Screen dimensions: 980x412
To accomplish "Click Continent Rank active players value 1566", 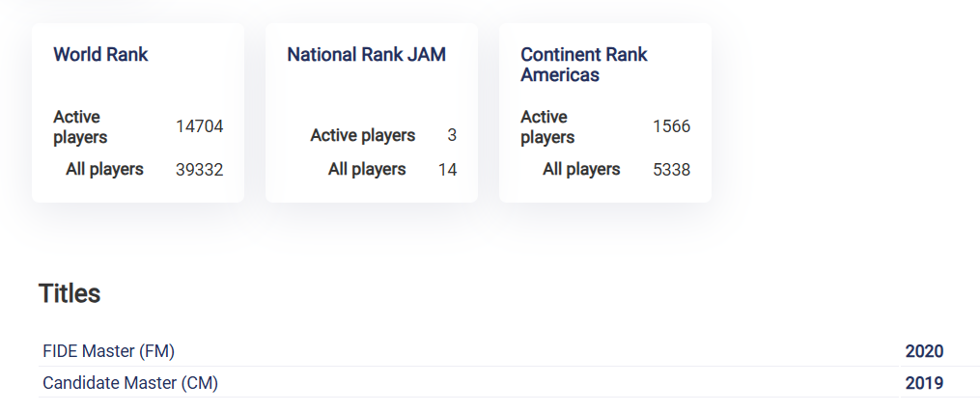I will coord(671,126).
